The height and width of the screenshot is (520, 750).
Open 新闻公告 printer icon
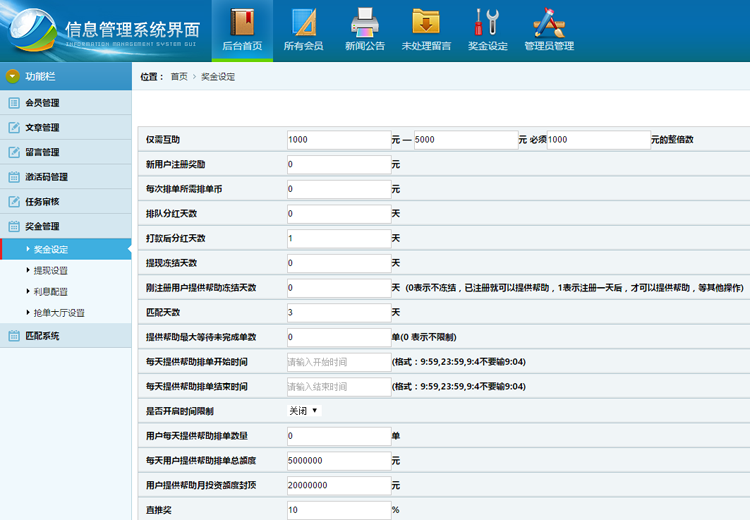click(364, 22)
